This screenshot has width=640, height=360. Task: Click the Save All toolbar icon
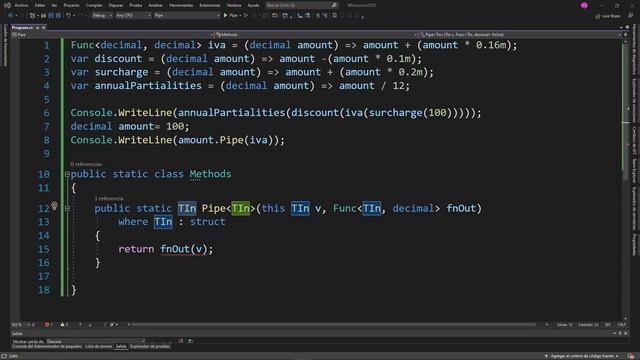click(x=58, y=16)
